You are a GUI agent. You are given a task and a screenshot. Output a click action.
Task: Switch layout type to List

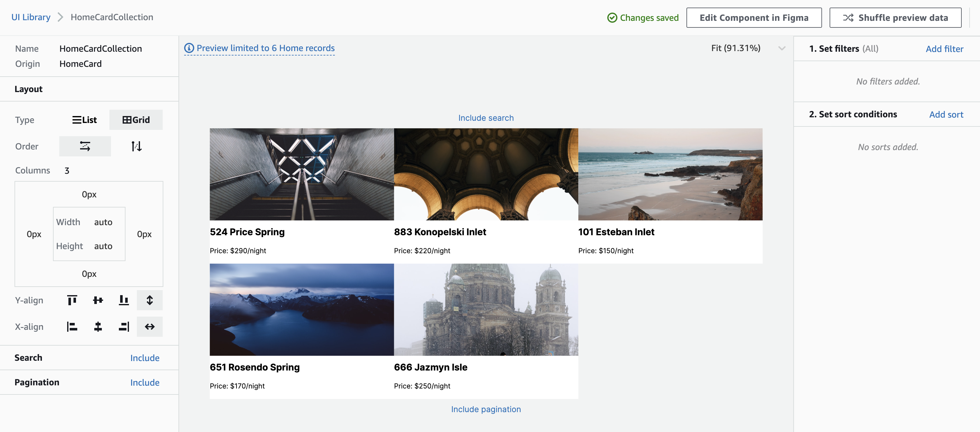(x=85, y=120)
